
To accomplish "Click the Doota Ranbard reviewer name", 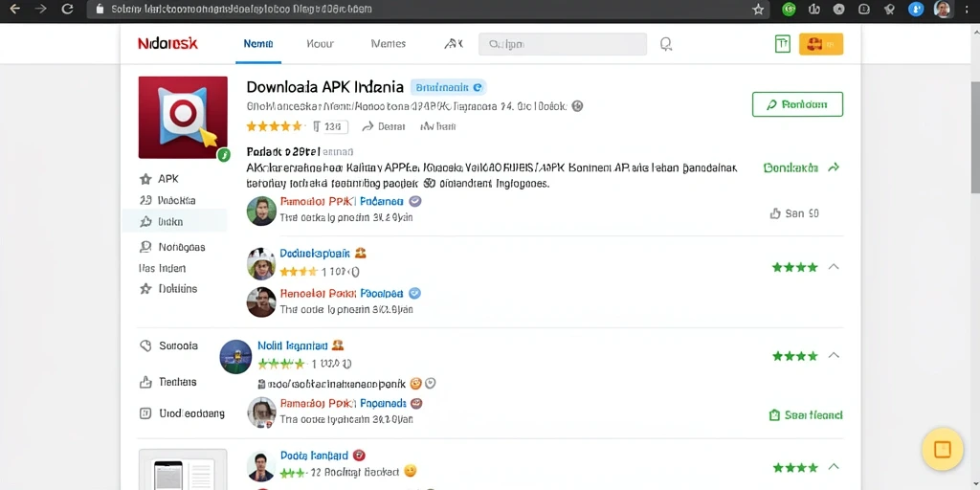I will pyautogui.click(x=313, y=456).
